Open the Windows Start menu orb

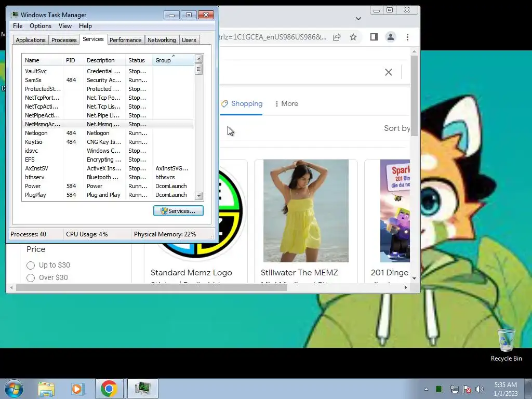click(x=14, y=389)
